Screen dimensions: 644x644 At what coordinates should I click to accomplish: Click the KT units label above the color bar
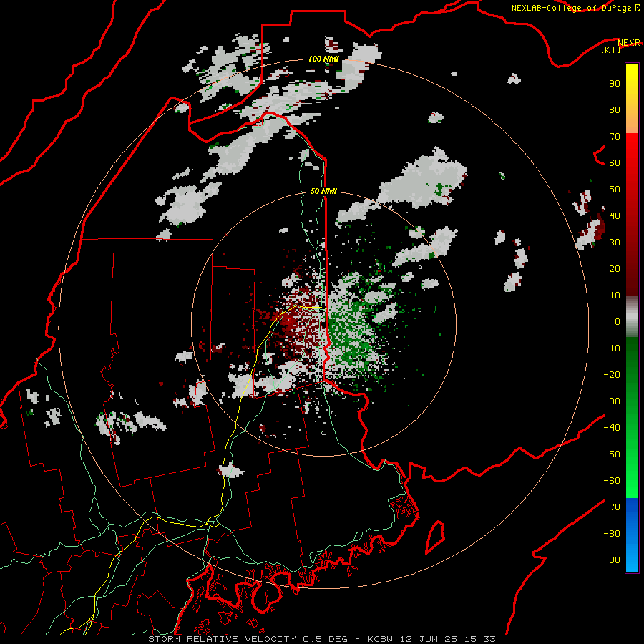tap(611, 49)
